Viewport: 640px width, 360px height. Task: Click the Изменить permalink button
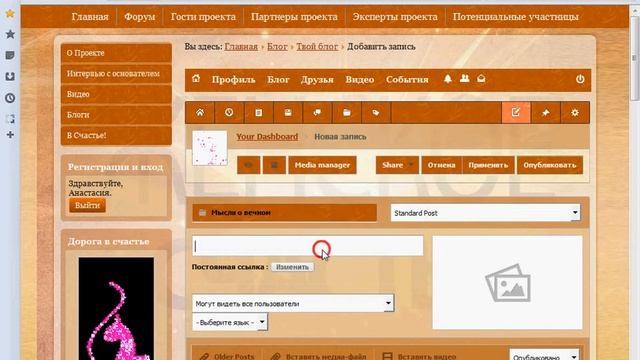(292, 267)
